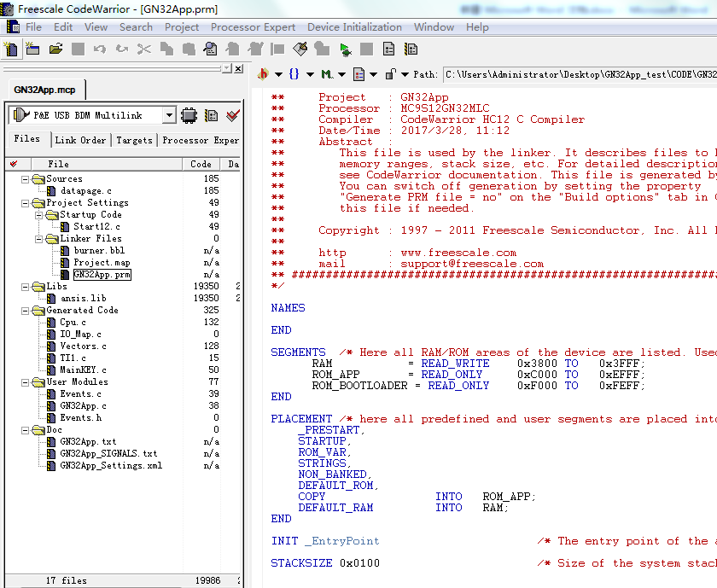Open the Search menu

[136, 27]
